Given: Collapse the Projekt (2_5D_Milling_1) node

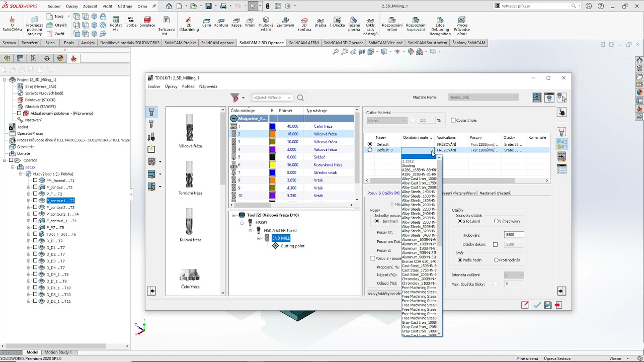Looking at the screenshot, I should pyautogui.click(x=5, y=79).
